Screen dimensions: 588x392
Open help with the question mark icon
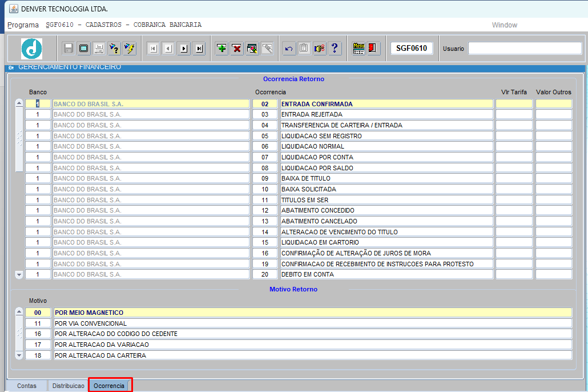point(335,49)
